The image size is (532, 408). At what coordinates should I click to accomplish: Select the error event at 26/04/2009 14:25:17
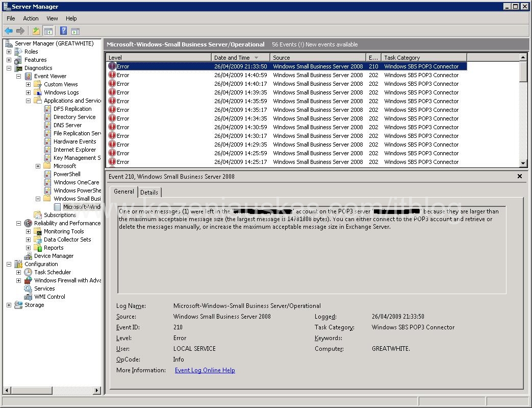click(x=287, y=162)
